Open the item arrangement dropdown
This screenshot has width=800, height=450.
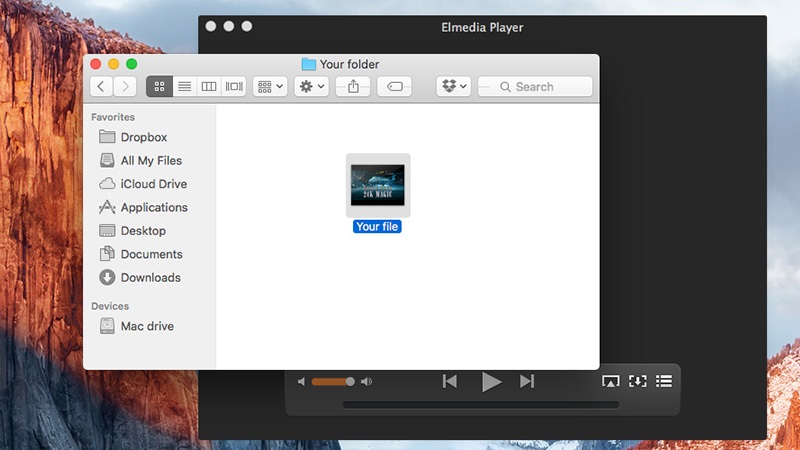pos(270,86)
